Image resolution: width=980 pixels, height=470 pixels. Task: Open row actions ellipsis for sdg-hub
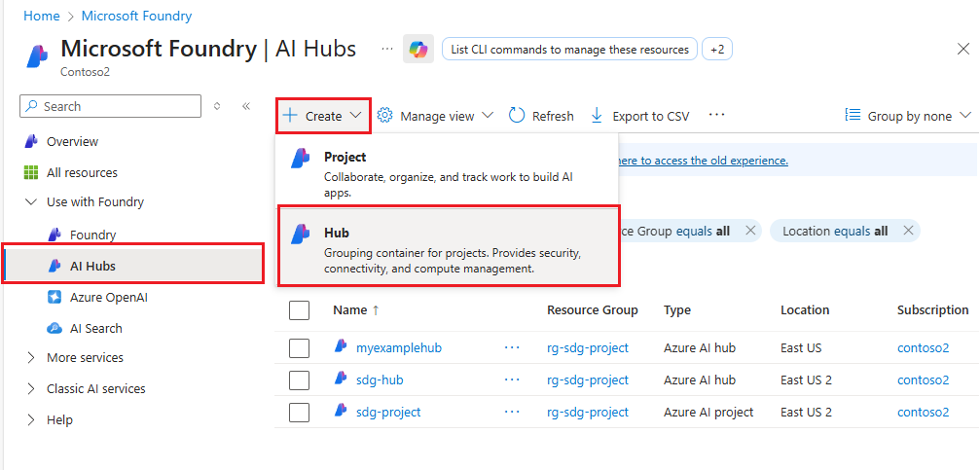click(x=512, y=380)
